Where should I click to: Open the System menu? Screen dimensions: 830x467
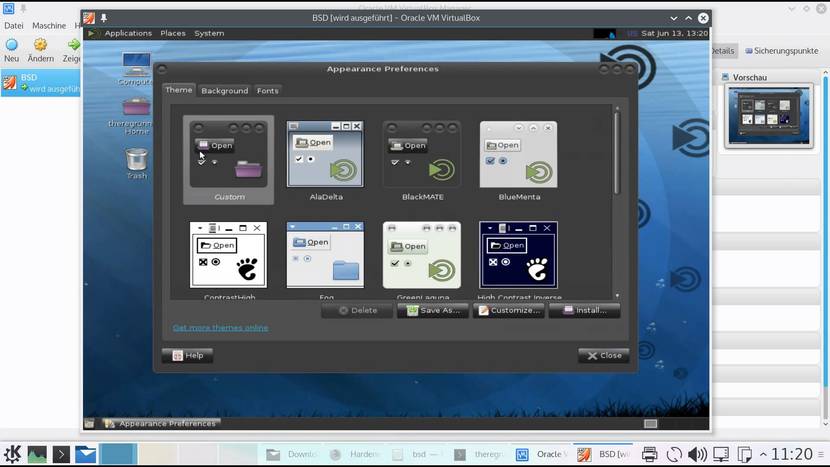[209, 33]
